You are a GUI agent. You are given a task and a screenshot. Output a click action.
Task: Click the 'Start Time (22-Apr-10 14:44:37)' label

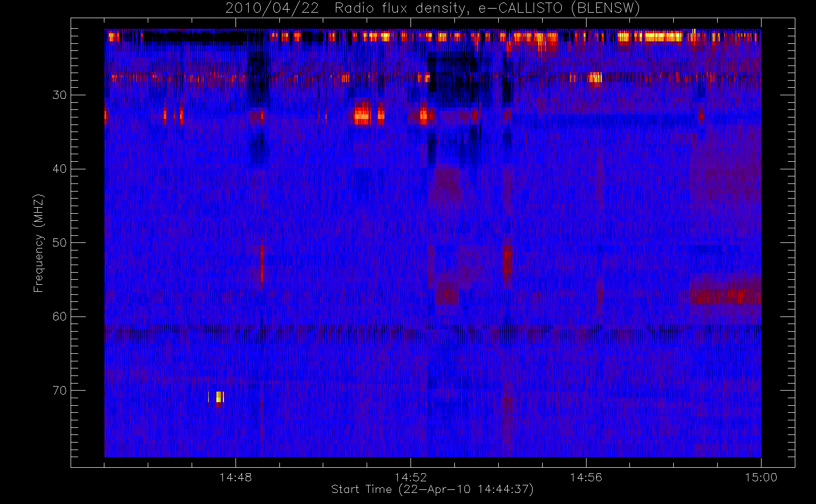pyautogui.click(x=432, y=489)
